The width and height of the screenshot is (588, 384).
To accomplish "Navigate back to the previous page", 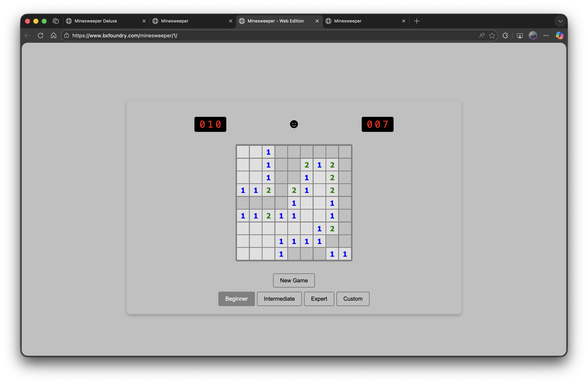I will pos(27,35).
